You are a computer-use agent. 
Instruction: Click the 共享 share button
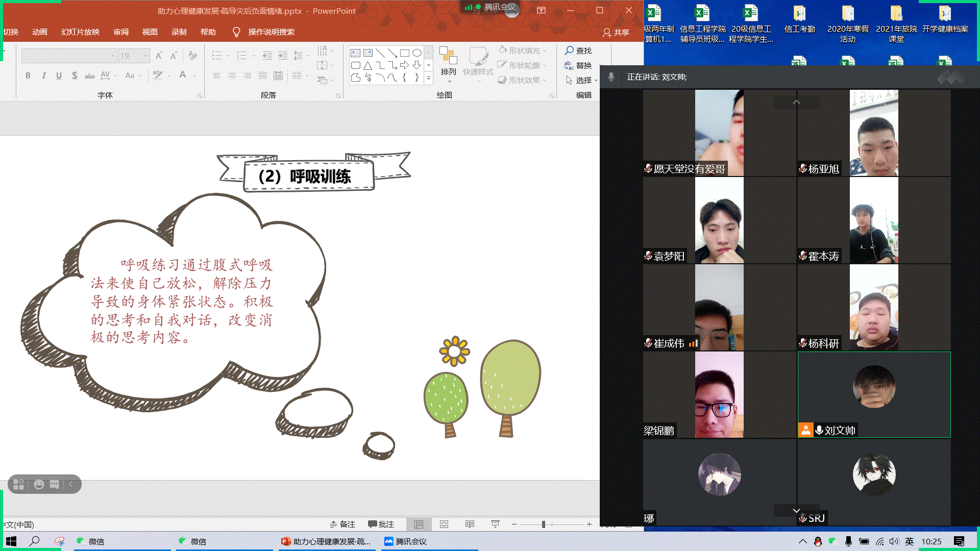(616, 32)
